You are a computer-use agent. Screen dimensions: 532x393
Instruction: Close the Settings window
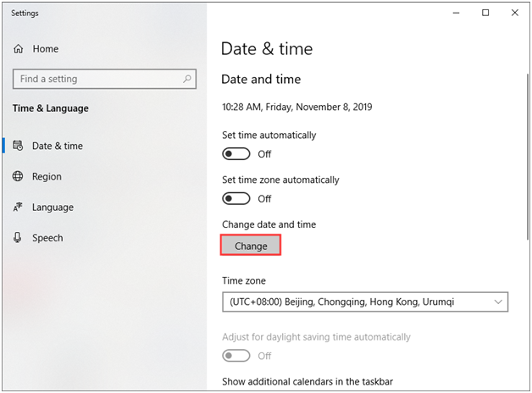515,13
